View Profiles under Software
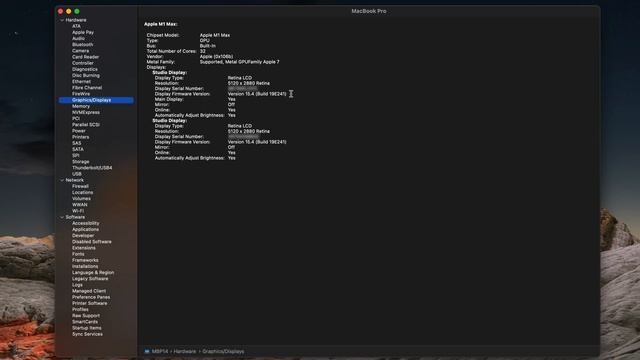The image size is (640, 360). point(80,309)
